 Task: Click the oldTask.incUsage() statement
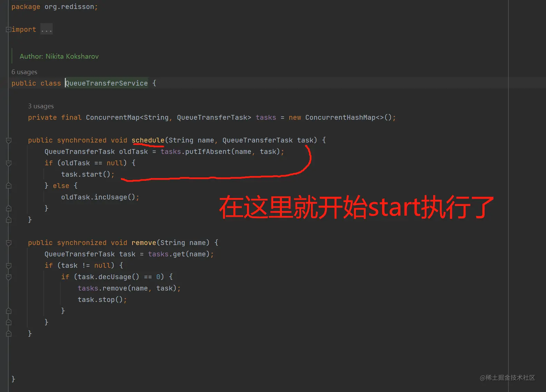point(100,197)
